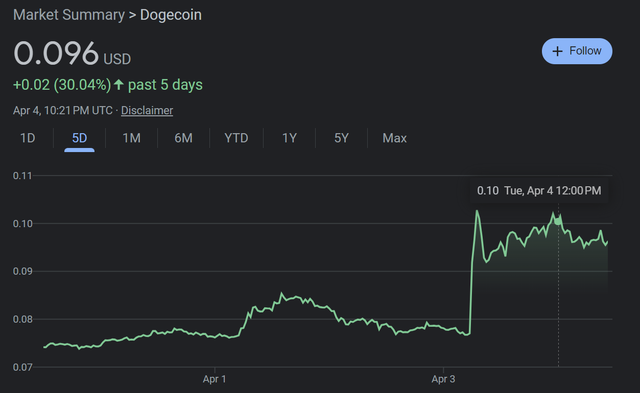Screen dimensions: 640x393
Task: Open the Market Summary breadcrumb
Action: 69,15
